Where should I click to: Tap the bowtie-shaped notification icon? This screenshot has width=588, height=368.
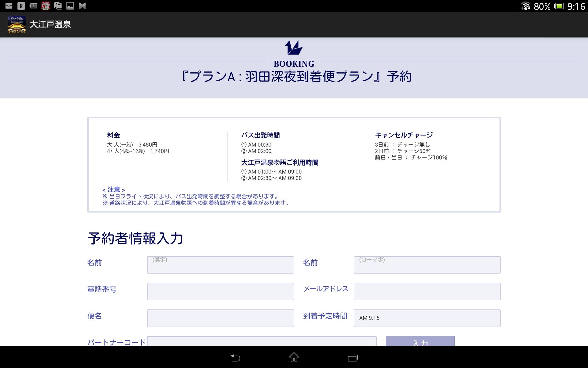pos(82,6)
